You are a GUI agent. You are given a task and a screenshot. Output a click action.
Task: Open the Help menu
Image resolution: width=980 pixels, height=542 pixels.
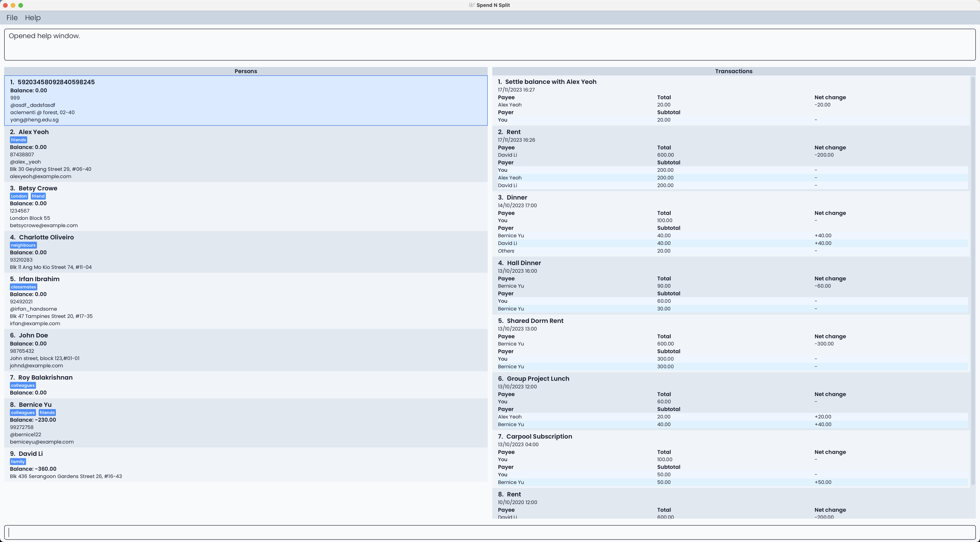click(33, 17)
